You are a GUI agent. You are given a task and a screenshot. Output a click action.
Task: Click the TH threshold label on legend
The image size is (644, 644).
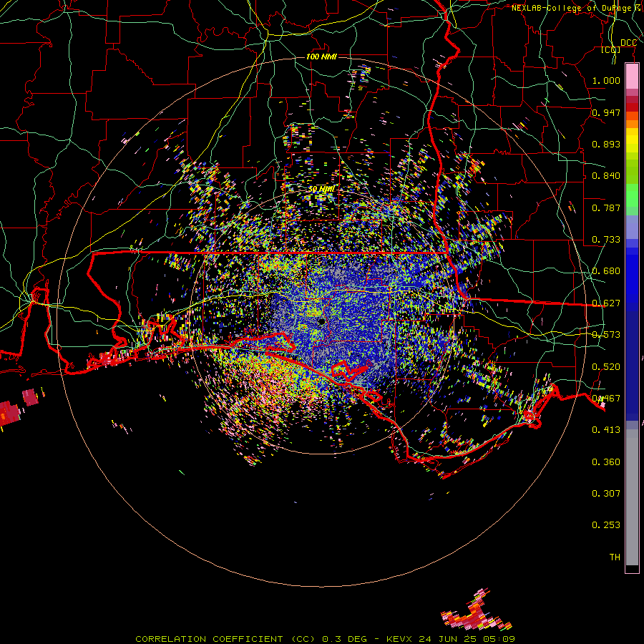615,557
